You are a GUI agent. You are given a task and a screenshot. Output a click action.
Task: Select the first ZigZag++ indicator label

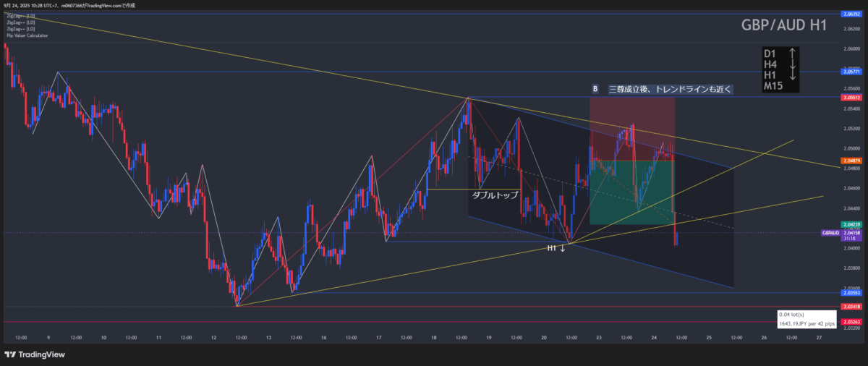coord(20,16)
